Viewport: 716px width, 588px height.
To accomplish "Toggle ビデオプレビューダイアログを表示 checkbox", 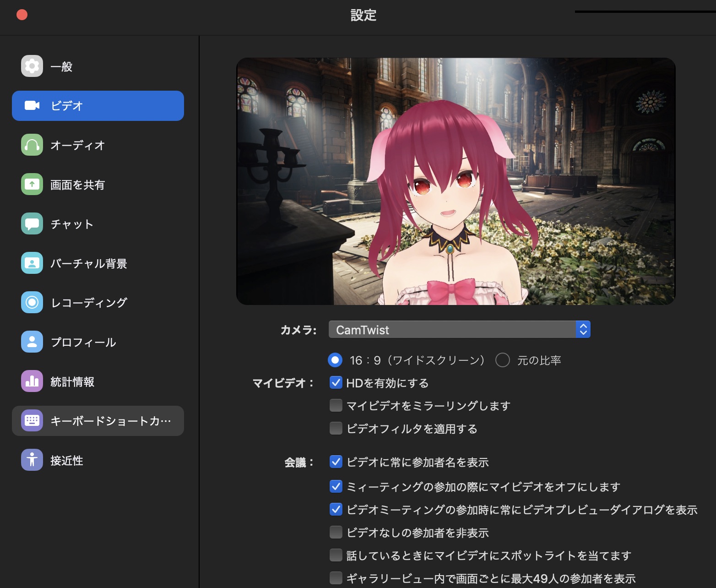I will click(x=336, y=509).
